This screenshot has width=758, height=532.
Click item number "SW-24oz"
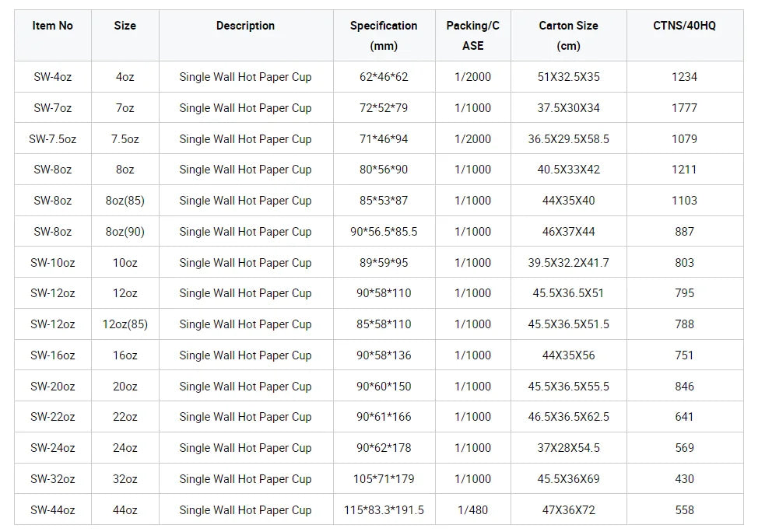[53, 448]
